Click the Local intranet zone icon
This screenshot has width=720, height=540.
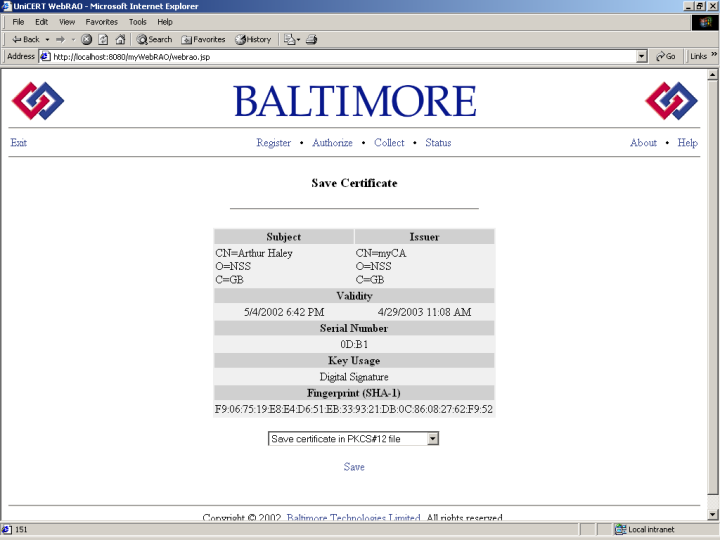pos(620,529)
